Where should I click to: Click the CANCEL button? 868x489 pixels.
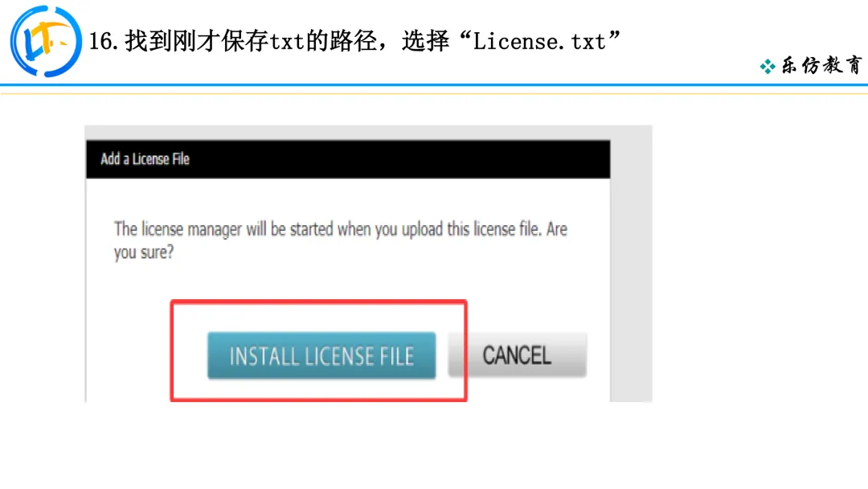click(517, 355)
